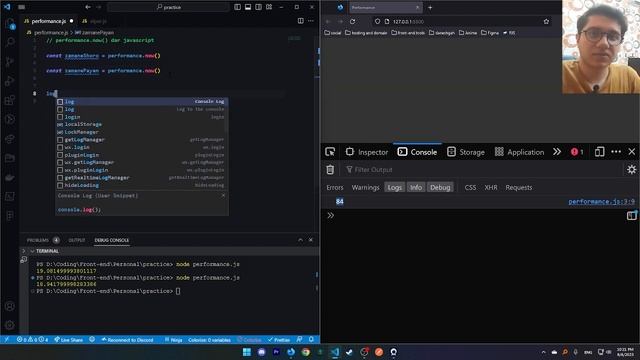Screen dimensions: 640x360
Task: Open responsive design mode icon in DevTools
Action: pos(599,152)
